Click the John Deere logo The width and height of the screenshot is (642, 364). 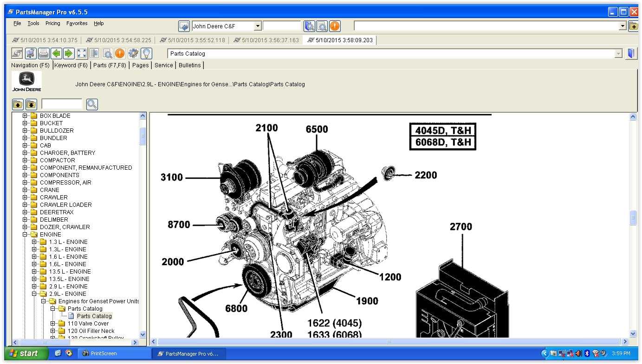26,82
